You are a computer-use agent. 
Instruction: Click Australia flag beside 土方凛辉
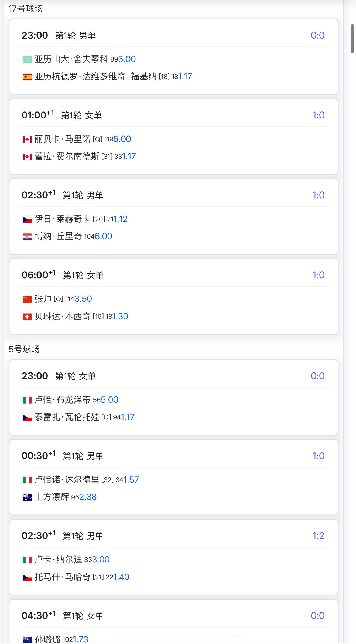tap(27, 497)
